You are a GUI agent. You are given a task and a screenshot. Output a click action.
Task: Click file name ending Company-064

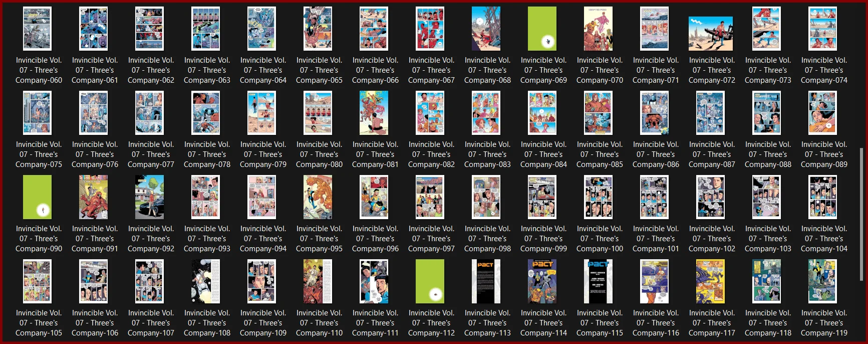263,70
